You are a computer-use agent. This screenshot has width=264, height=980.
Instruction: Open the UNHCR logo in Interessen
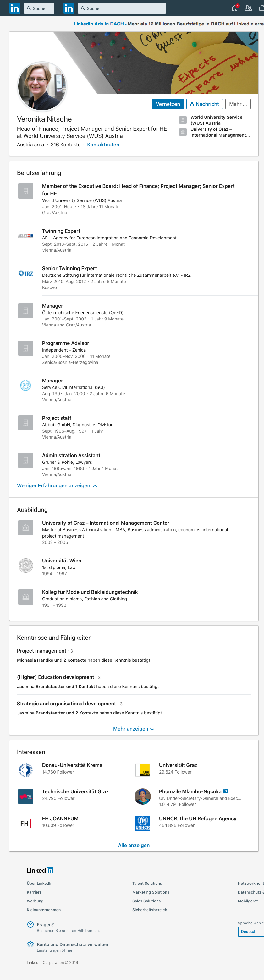pos(143,823)
